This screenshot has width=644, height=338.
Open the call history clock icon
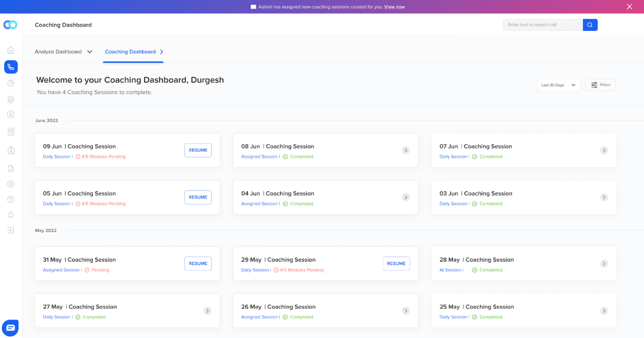point(11,82)
